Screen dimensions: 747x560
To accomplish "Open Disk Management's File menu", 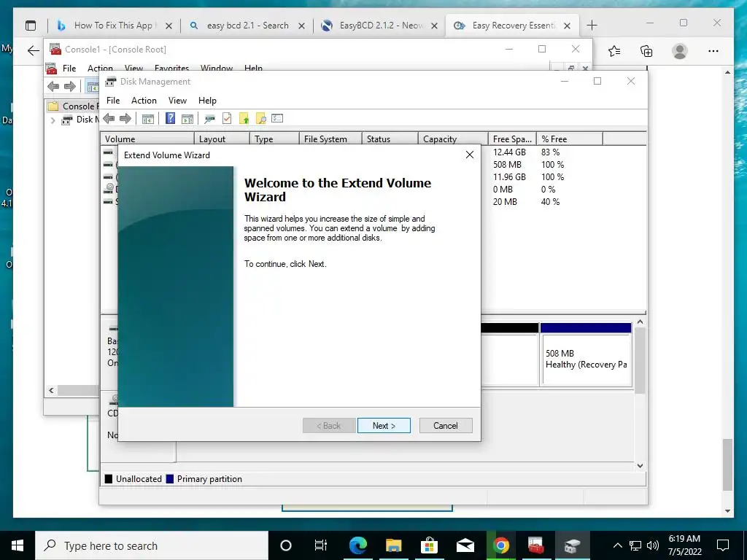I will point(113,101).
